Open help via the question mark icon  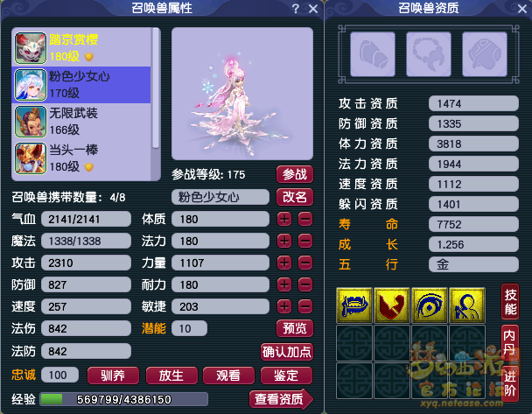click(296, 9)
